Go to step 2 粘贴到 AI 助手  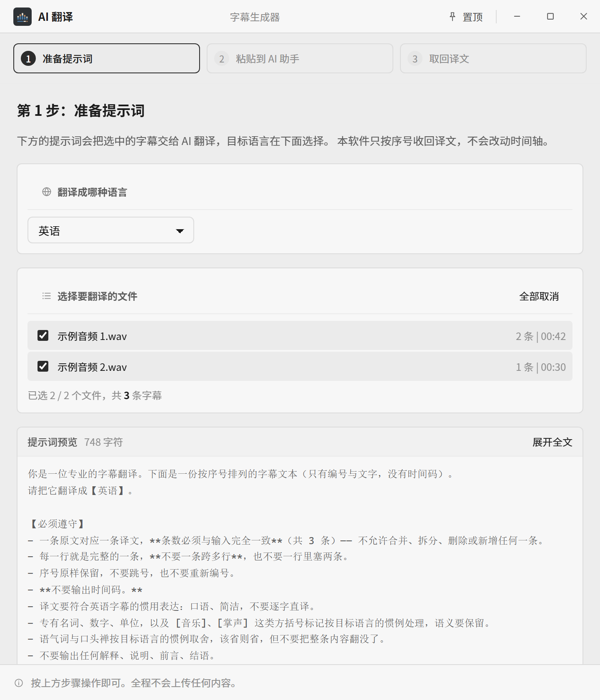(300, 58)
